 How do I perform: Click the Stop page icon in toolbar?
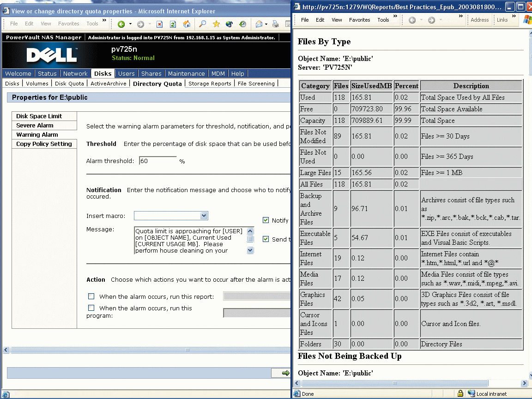pyautogui.click(x=159, y=24)
